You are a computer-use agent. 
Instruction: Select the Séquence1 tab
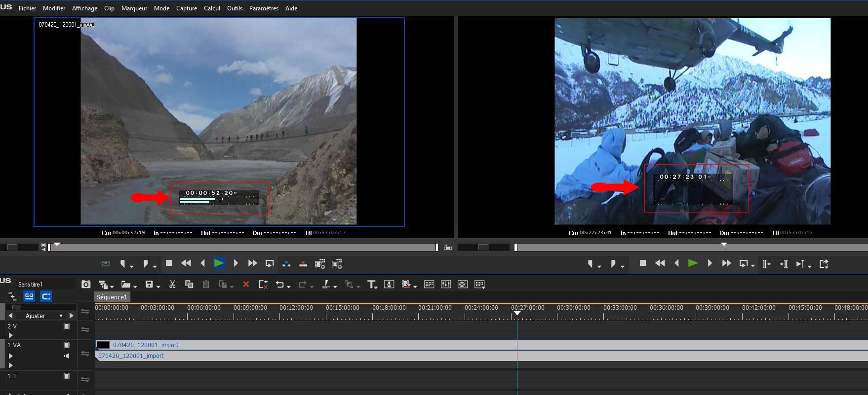112,297
